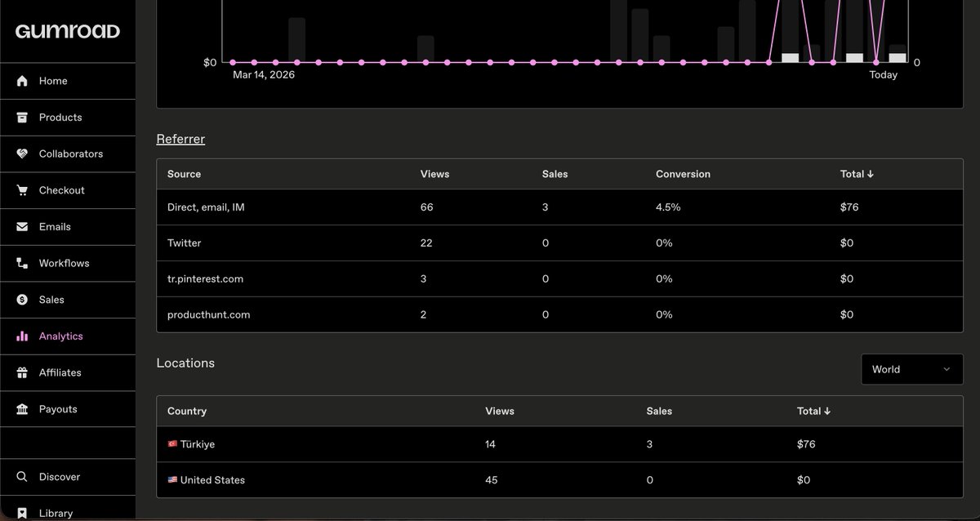Screen dimensions: 980x521
Task: Click the 4.5% conversion value
Action: point(668,207)
